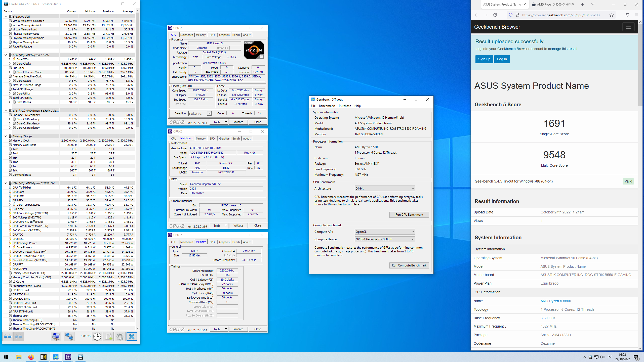Click Run CPU Benchmark button
Screen dimensions: 644x362
[409, 215]
